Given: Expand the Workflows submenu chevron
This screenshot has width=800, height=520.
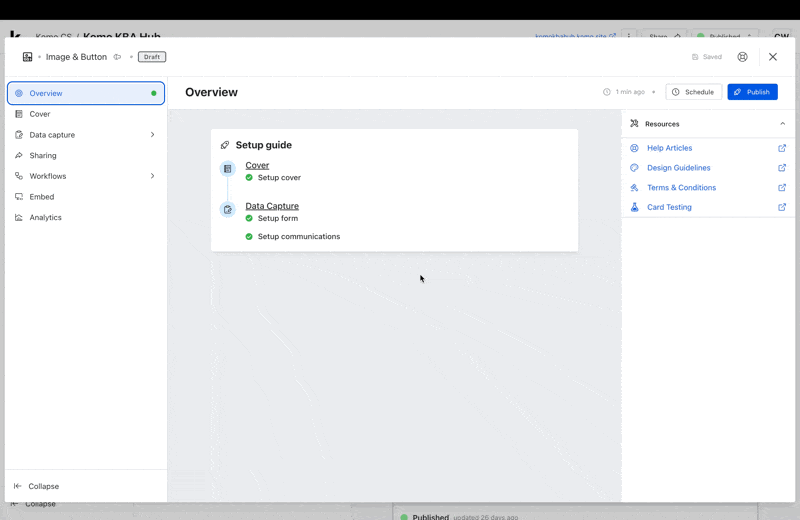Looking at the screenshot, I should (x=152, y=176).
